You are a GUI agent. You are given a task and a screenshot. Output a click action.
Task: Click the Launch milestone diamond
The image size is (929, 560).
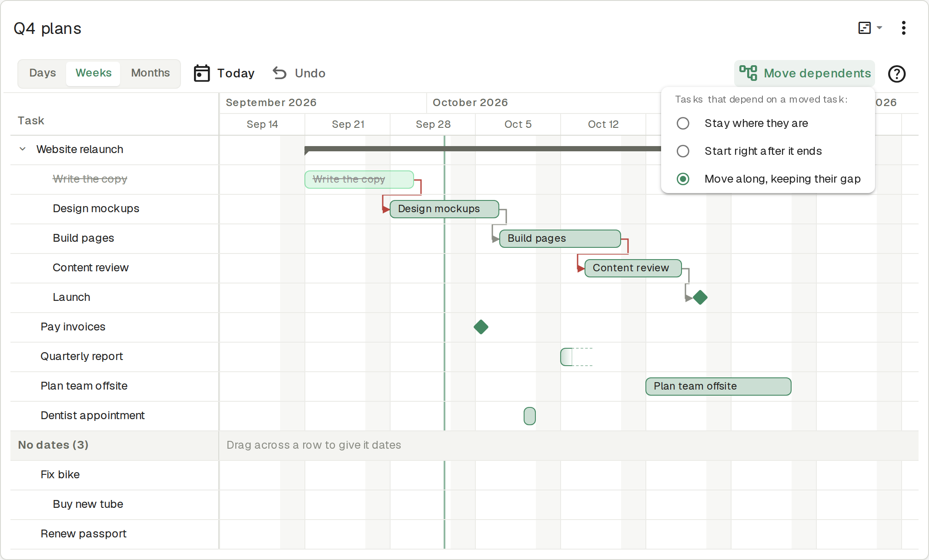click(700, 297)
